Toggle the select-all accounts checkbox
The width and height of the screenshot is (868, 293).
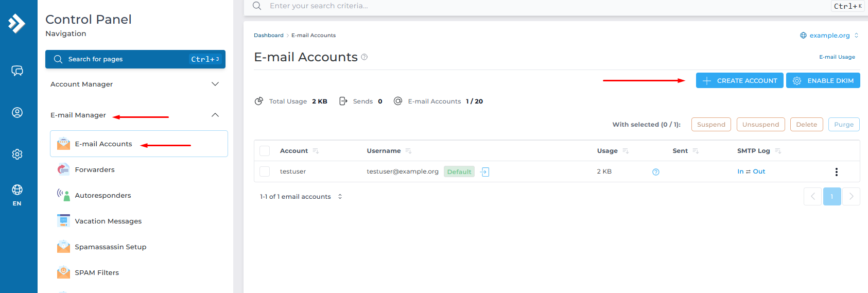click(265, 151)
